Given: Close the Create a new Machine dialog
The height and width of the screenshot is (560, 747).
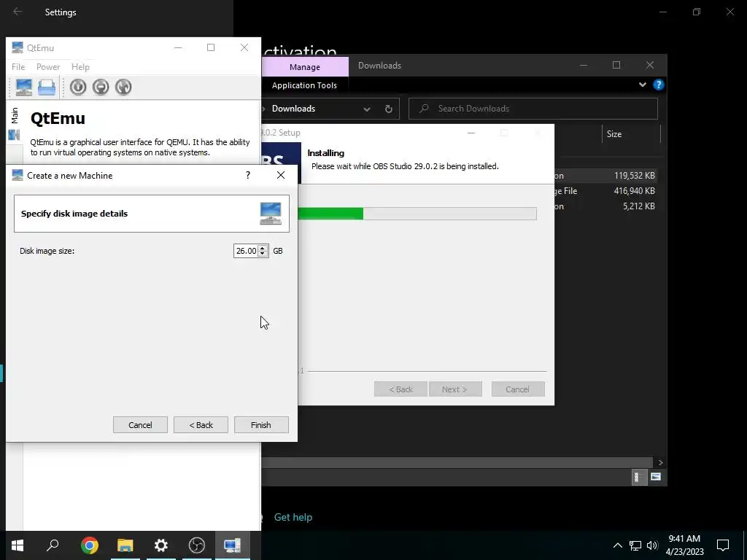Looking at the screenshot, I should [x=281, y=175].
